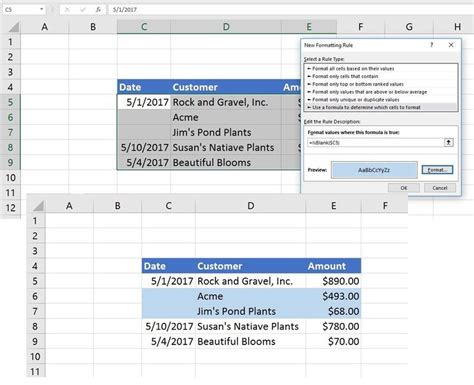Screen dimensions: 474x385
Task: Click the Select All corner triangle in lower sheet
Action: pyautogui.click(x=38, y=206)
